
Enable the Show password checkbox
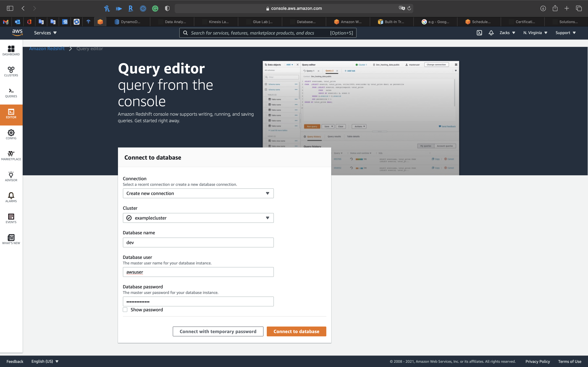[125, 310]
